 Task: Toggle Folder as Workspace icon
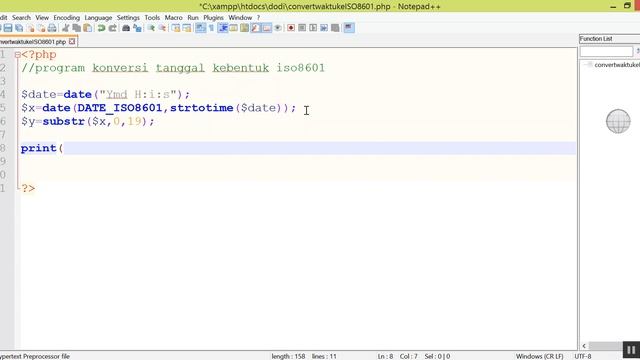(267, 28)
